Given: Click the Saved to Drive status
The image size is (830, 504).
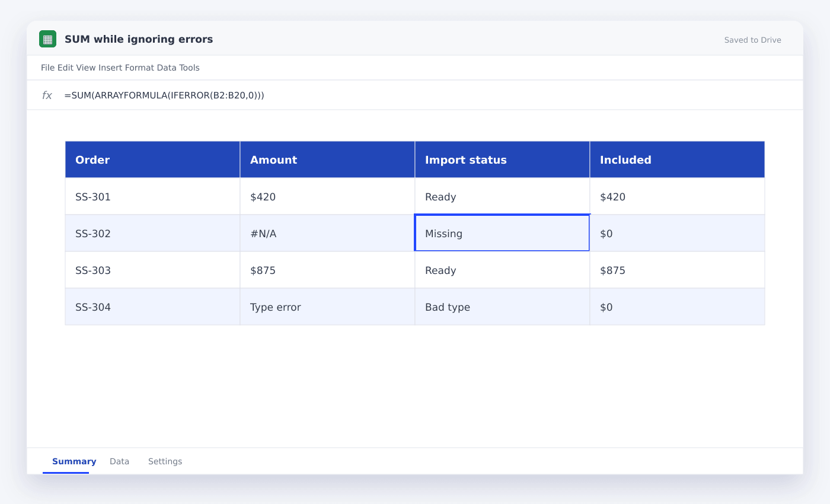Looking at the screenshot, I should click(x=753, y=40).
